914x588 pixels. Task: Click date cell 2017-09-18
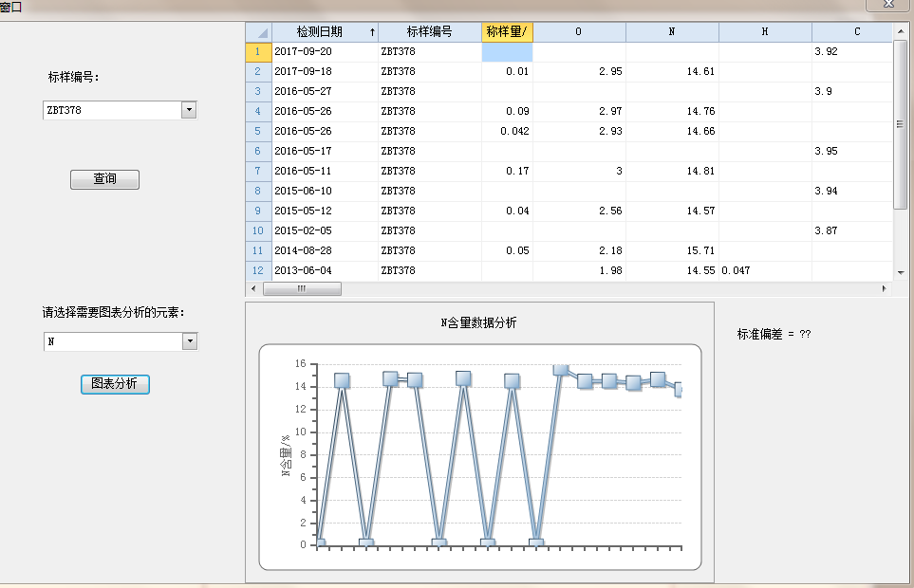326,72
